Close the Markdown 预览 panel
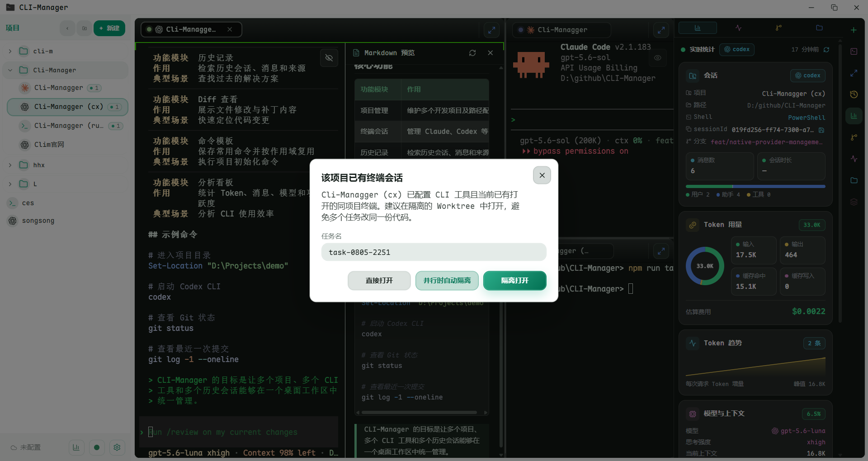This screenshot has height=461, width=868. (x=491, y=53)
